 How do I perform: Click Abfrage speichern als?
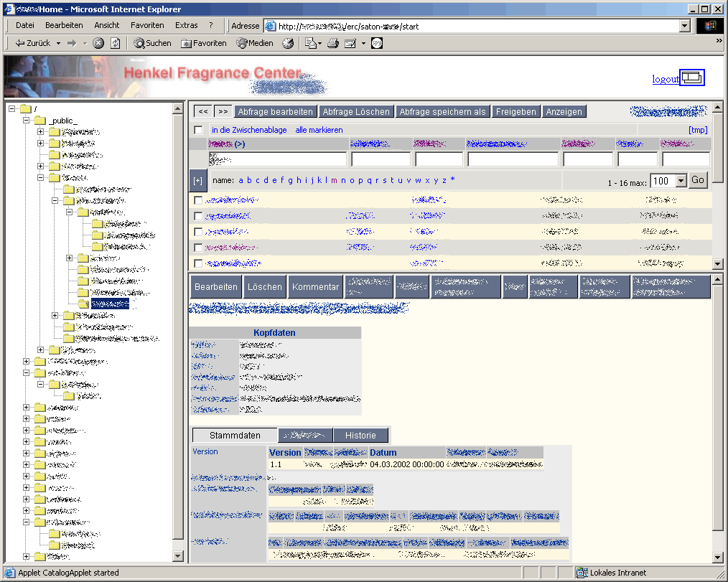point(442,111)
